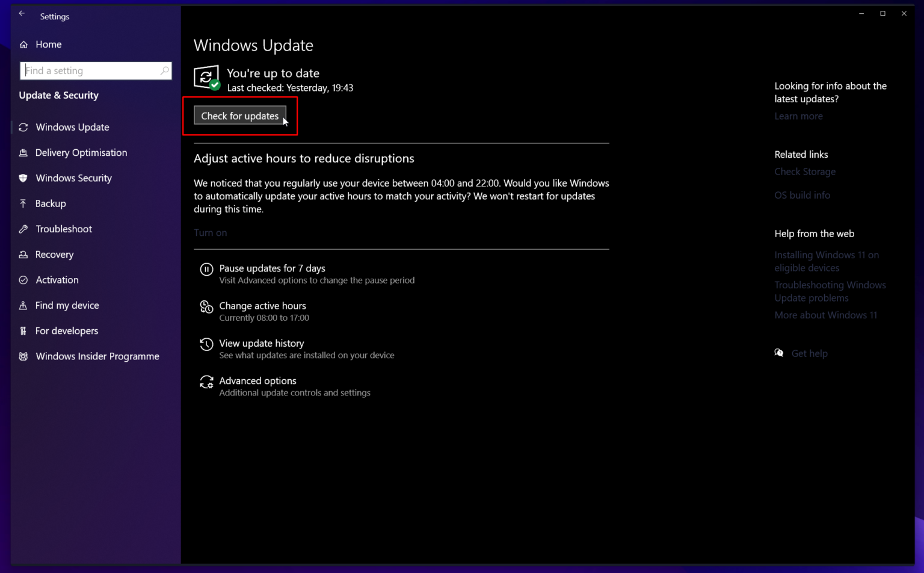Click Check Storage under Related links
This screenshot has width=924, height=573.
tap(805, 172)
